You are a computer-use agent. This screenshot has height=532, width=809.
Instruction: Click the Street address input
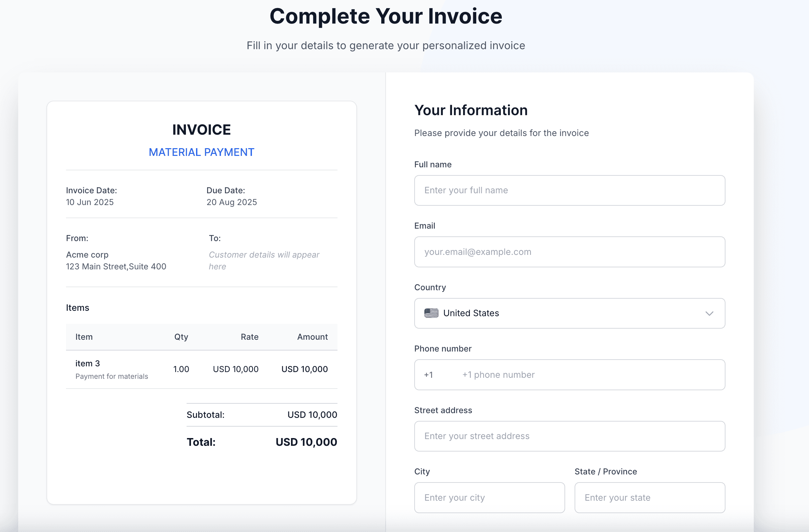pyautogui.click(x=569, y=436)
